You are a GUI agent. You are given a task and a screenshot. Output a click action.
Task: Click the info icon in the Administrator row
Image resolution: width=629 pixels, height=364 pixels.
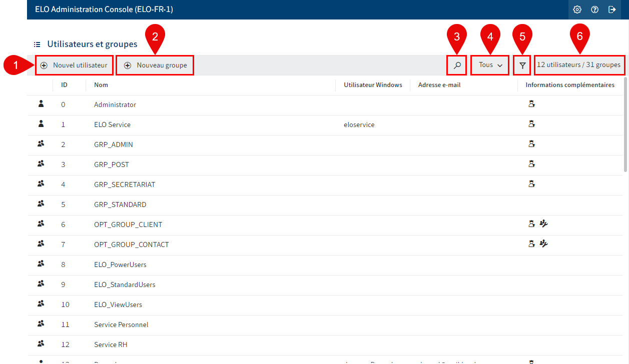[531, 104]
